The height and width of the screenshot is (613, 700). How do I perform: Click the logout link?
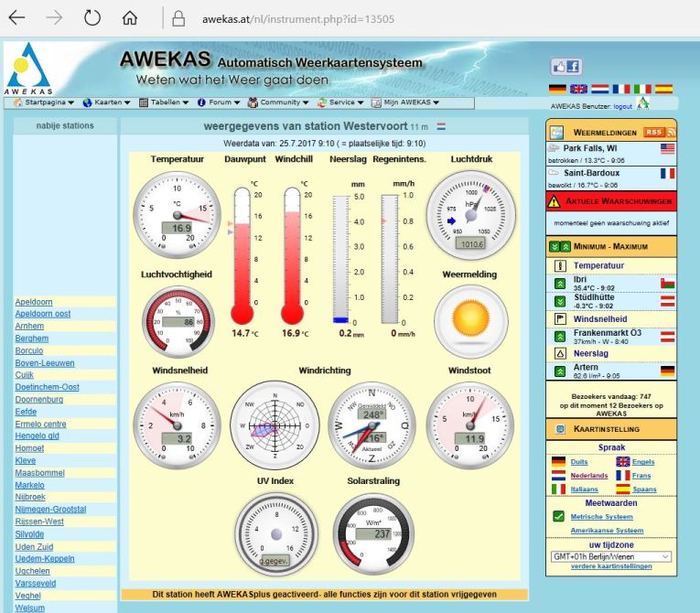(623, 106)
